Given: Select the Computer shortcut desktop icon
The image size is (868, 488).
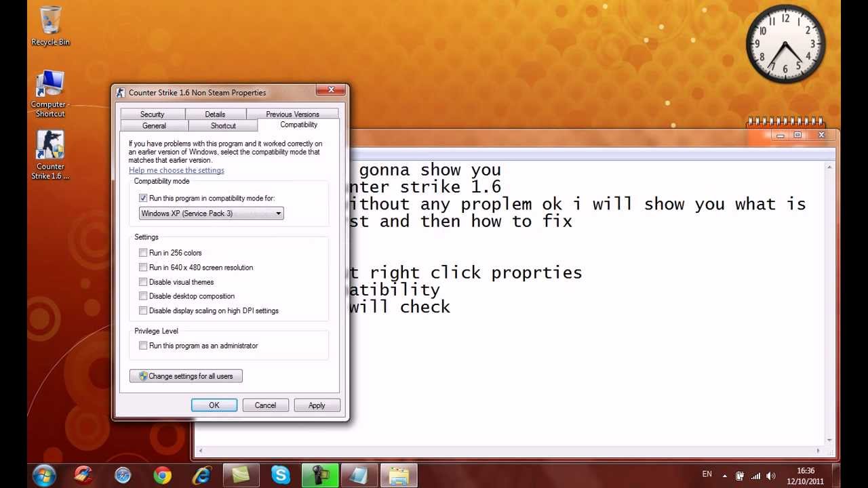Looking at the screenshot, I should 50,94.
